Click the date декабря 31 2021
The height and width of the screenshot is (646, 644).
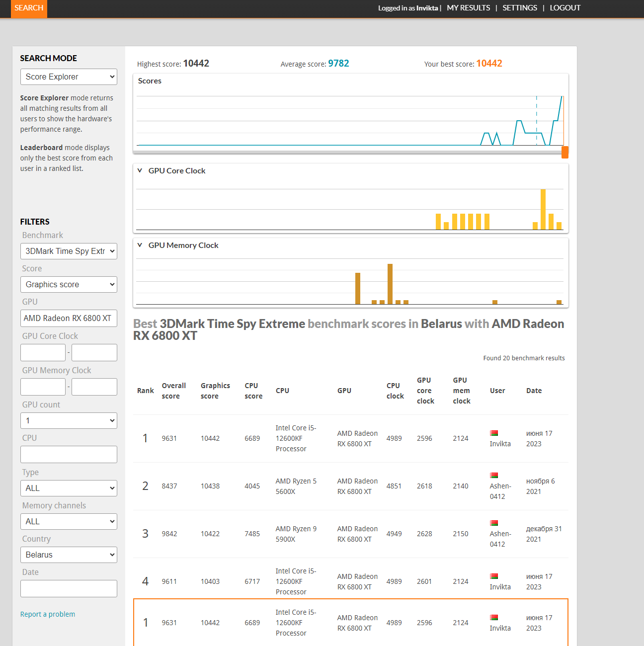tap(544, 534)
